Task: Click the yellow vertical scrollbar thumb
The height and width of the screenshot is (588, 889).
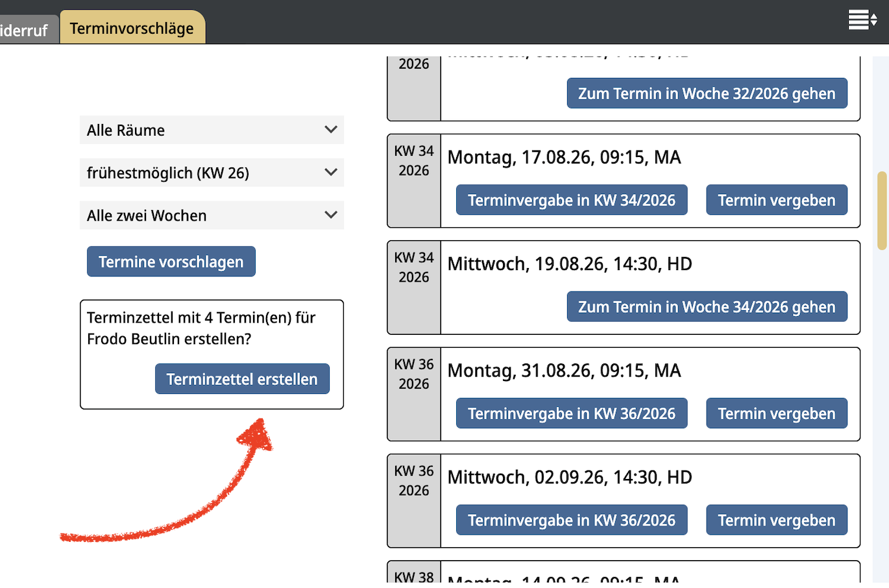Action: [882, 211]
